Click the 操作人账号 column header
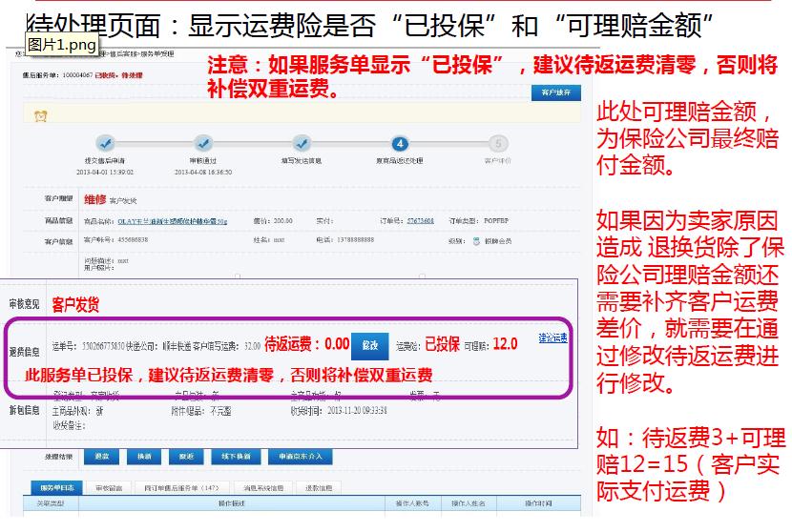This screenshot has width=792, height=532. tap(412, 503)
